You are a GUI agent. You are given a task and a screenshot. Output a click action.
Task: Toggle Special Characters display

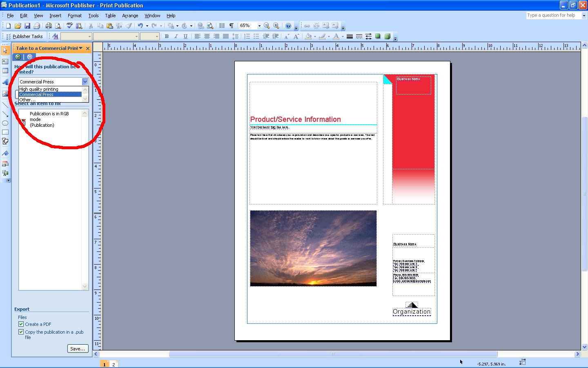click(231, 25)
